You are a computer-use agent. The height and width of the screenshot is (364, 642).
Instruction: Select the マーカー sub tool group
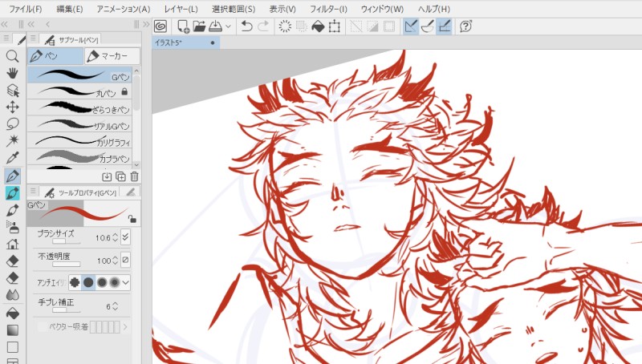pyautogui.click(x=112, y=56)
